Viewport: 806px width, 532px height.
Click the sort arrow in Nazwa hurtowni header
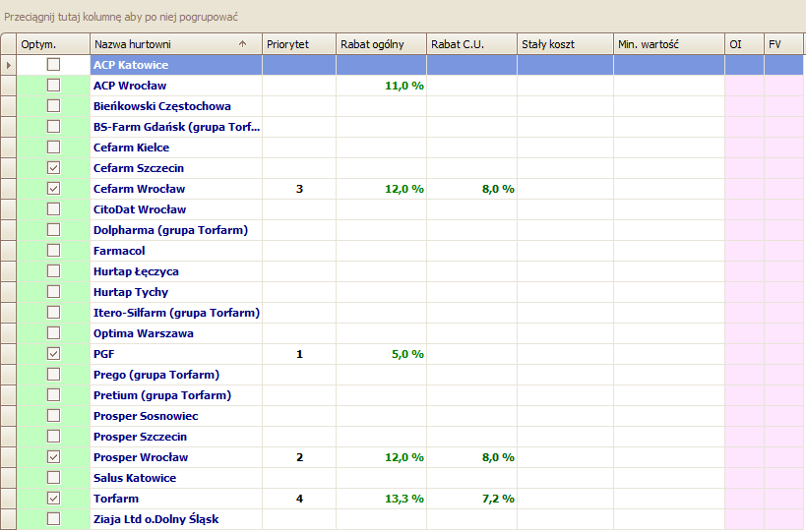click(x=242, y=44)
